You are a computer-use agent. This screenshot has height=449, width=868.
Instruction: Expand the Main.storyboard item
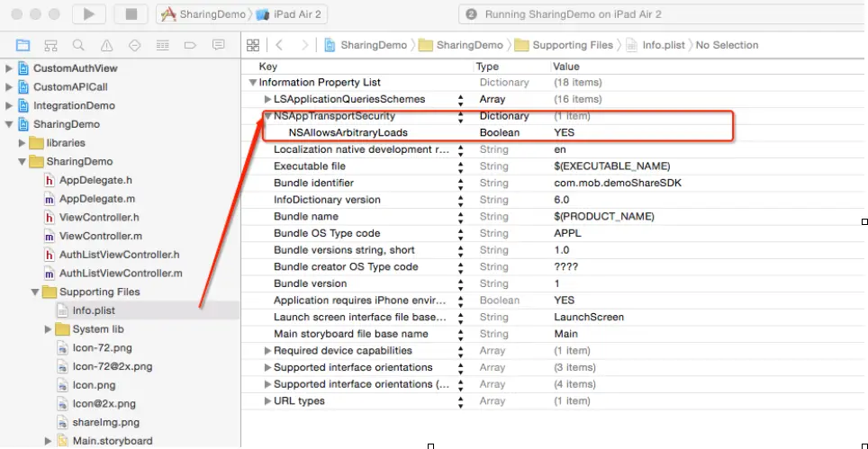[x=48, y=441]
